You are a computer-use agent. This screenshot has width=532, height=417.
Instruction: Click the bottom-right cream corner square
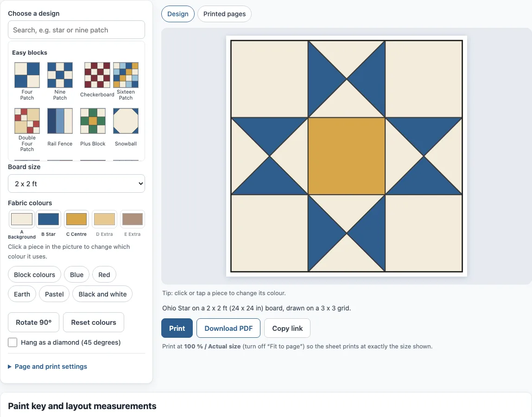pos(424,233)
